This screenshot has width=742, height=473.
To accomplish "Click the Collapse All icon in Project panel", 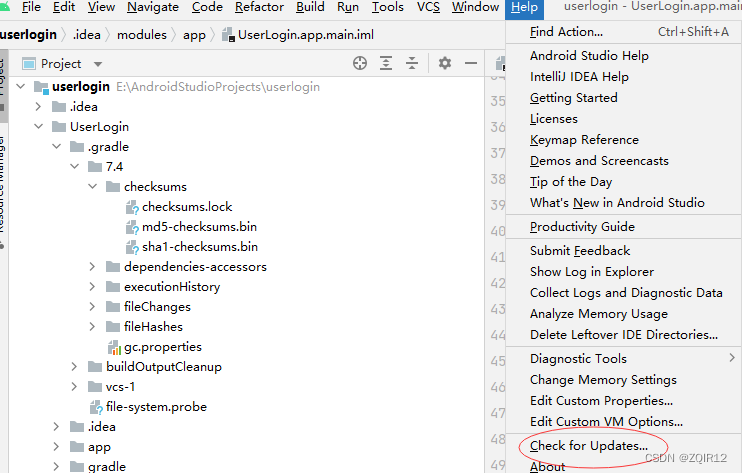I will click(x=412, y=63).
